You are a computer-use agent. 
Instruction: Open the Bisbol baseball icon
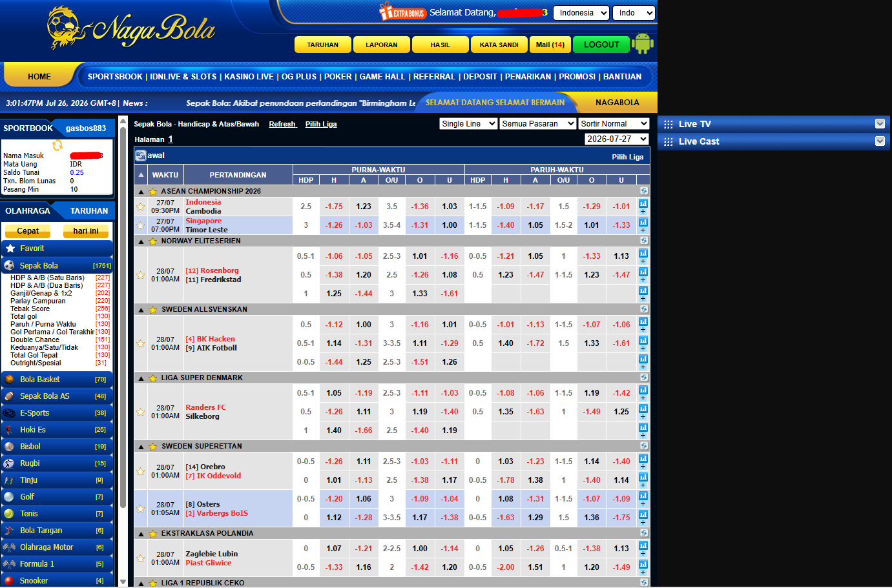[9, 447]
